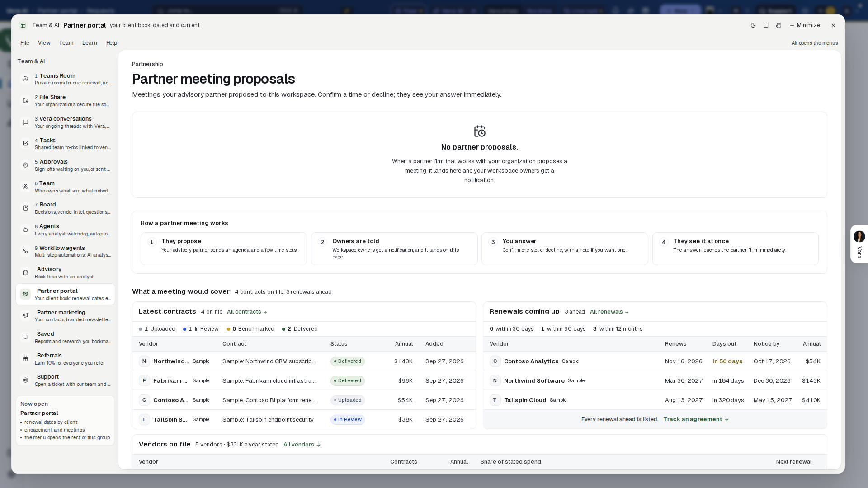Open the View menu
The height and width of the screenshot is (488, 868).
tap(44, 43)
